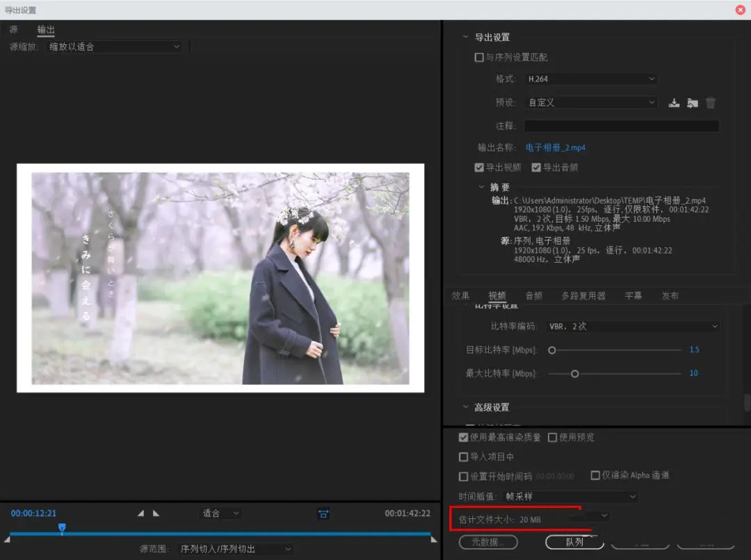The image size is (751, 560).
Task: Enable the use previews checkbox
Action: pos(552,437)
